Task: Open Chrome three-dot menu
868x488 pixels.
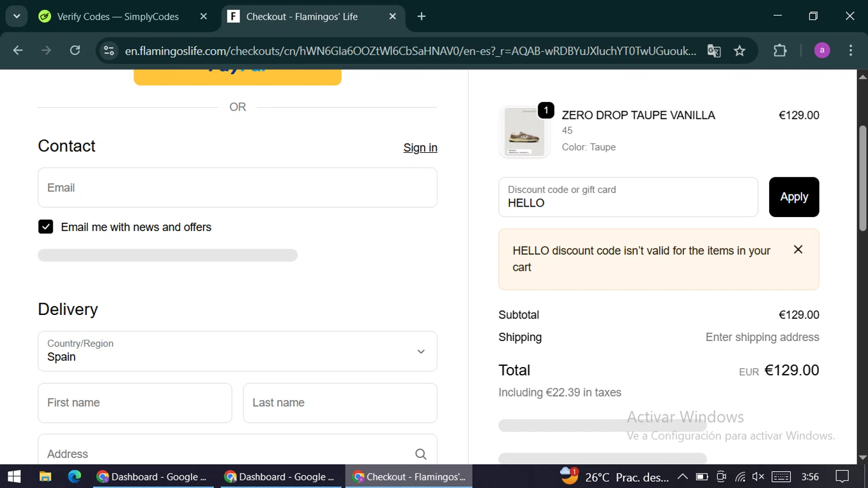Action: [x=851, y=51]
